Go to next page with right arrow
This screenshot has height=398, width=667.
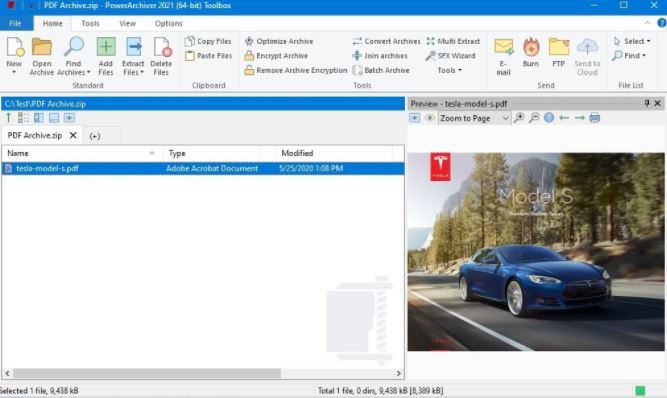[579, 118]
